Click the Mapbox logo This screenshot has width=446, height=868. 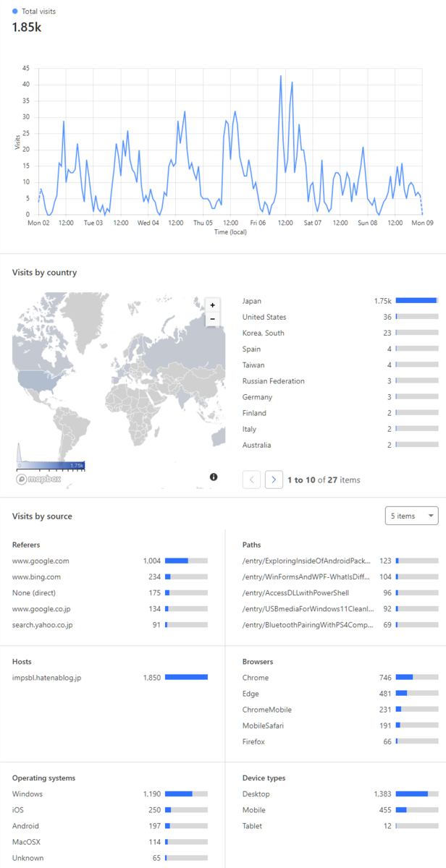point(39,479)
